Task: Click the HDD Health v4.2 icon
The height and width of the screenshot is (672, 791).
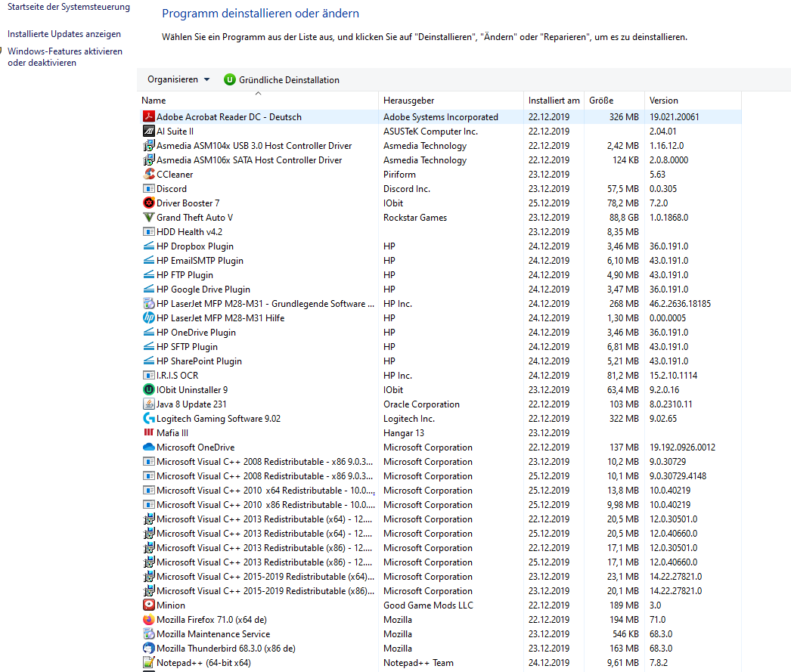Action: (148, 231)
